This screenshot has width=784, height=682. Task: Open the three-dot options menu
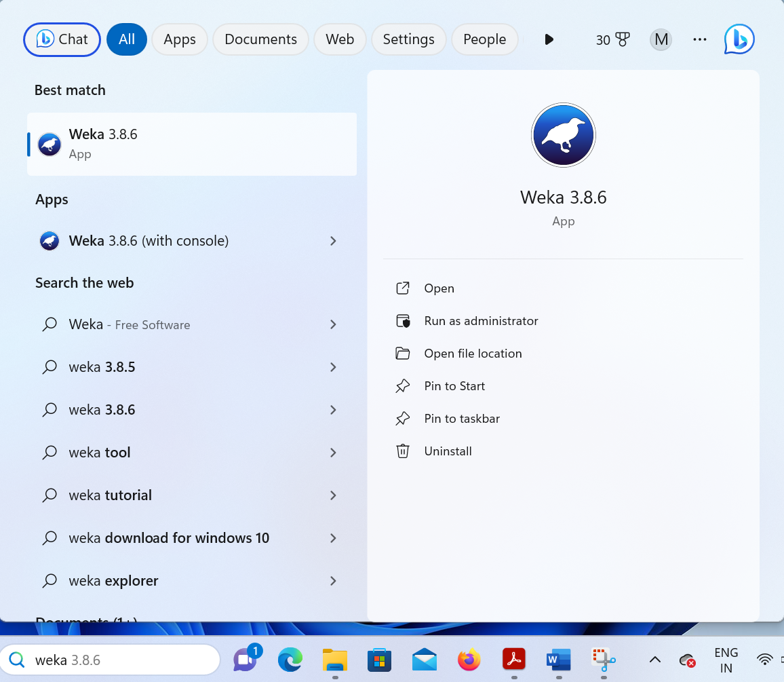pos(699,39)
